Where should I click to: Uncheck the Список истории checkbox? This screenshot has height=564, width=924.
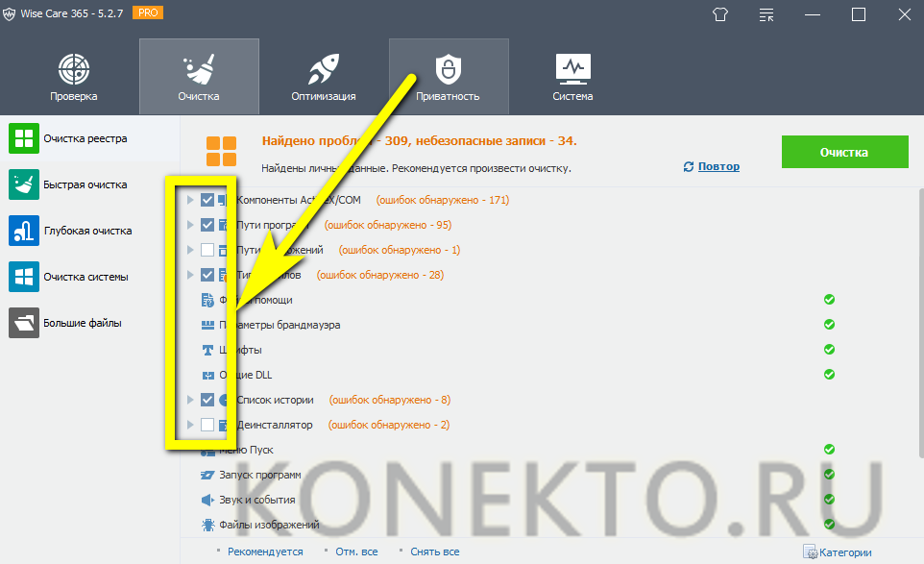pos(207,400)
